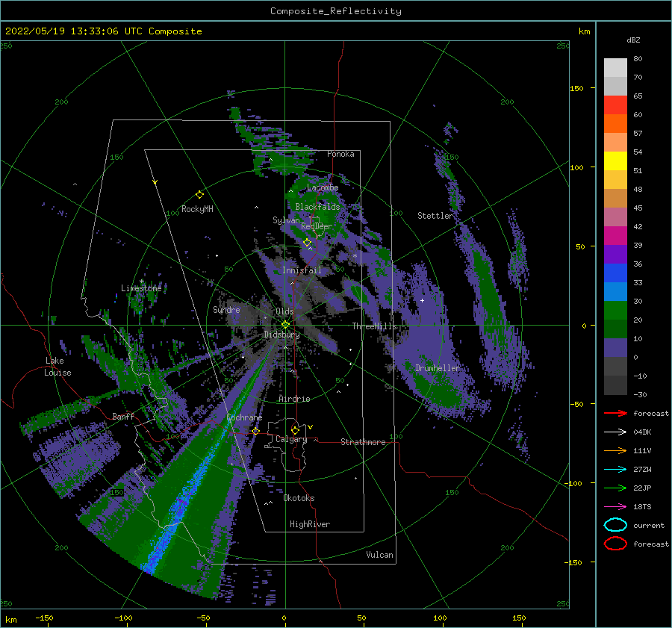Click the yellow diamond marker near RockyMH
The image size is (672, 628).
[199, 195]
